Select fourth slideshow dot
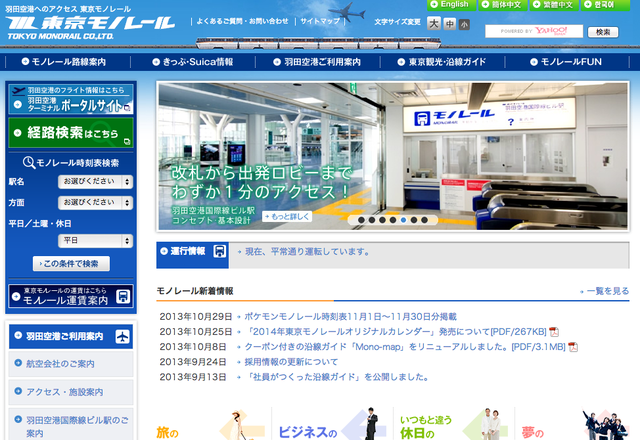 [393, 220]
